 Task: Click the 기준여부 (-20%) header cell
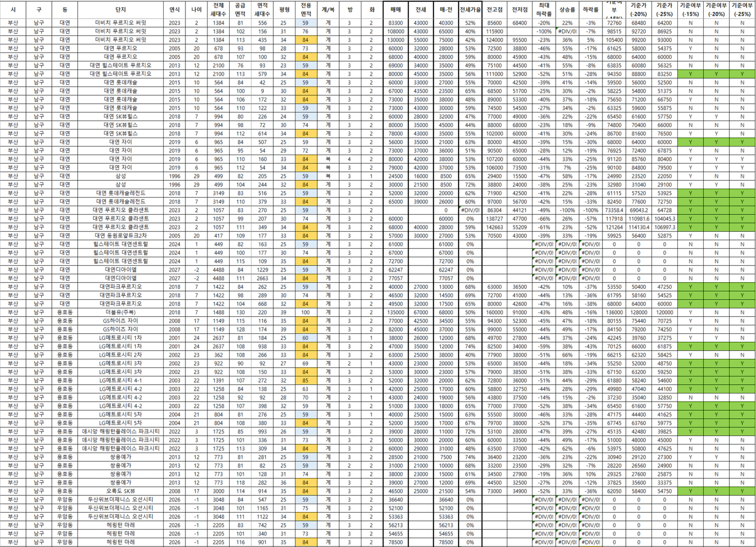pos(716,9)
